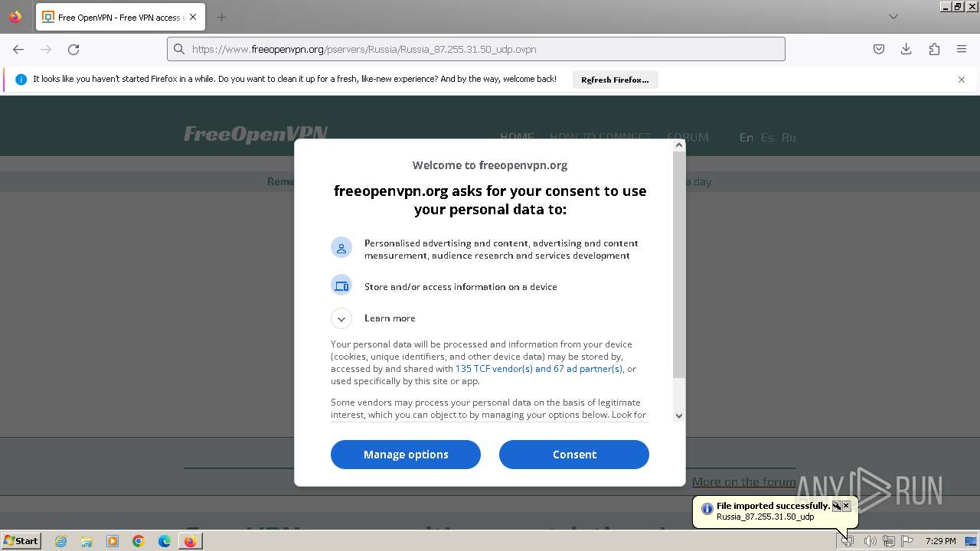Reload the page with the refresh icon
This screenshot has height=551, width=980.
pos(73,49)
